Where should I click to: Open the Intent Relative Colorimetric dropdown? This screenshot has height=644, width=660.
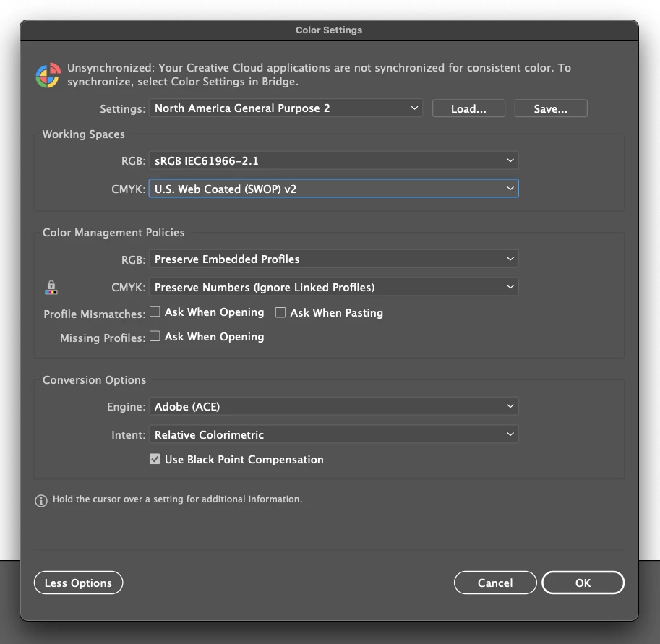333,434
